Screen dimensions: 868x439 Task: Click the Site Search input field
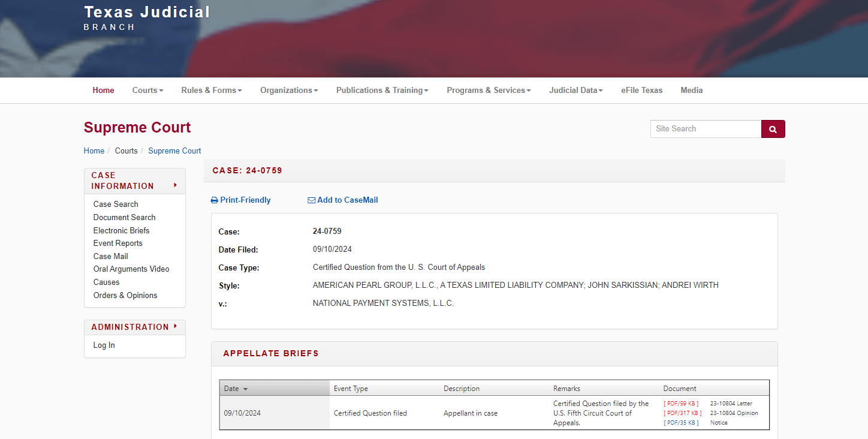click(x=706, y=129)
